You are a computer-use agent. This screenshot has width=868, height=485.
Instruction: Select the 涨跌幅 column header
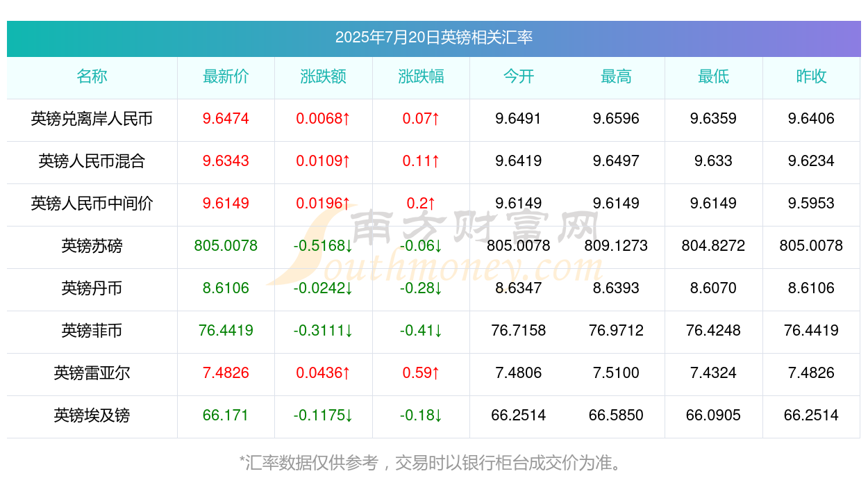[421, 77]
